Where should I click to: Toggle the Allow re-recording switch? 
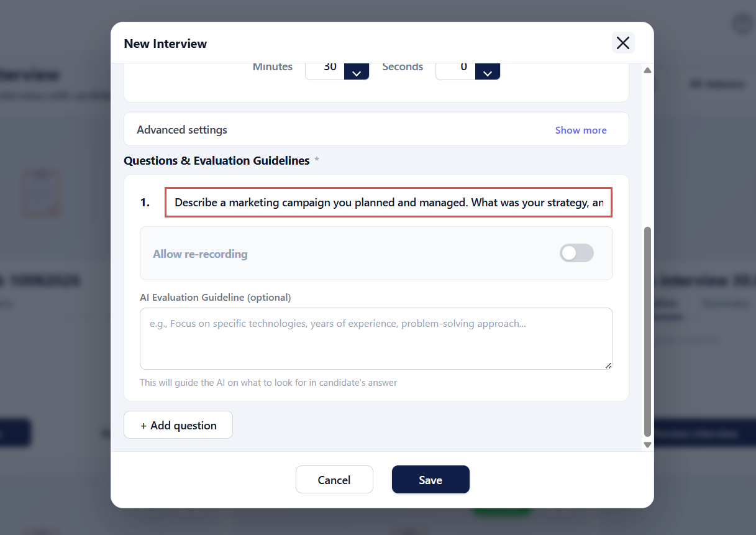point(576,253)
